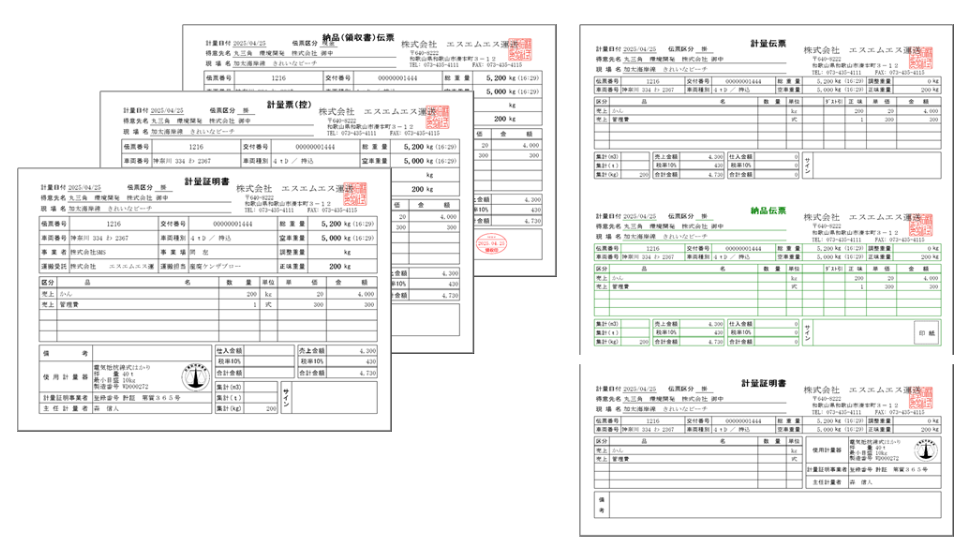
Task: Click 調整重量 0 kg on 計量伝票 slip
Action: (x=916, y=82)
